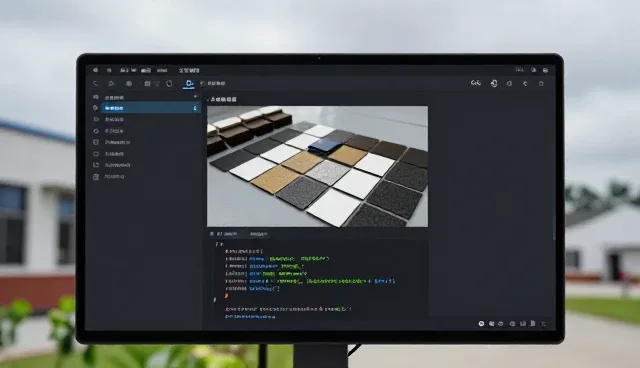Click the sidebar header row icon
Image resolution: width=640 pixels, height=368 pixels.
[96, 97]
